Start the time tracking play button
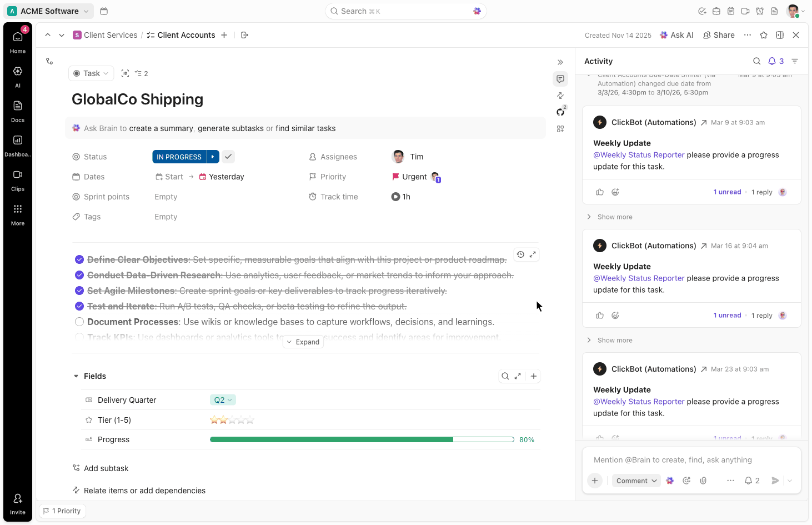This screenshot has width=812, height=525. [395, 197]
